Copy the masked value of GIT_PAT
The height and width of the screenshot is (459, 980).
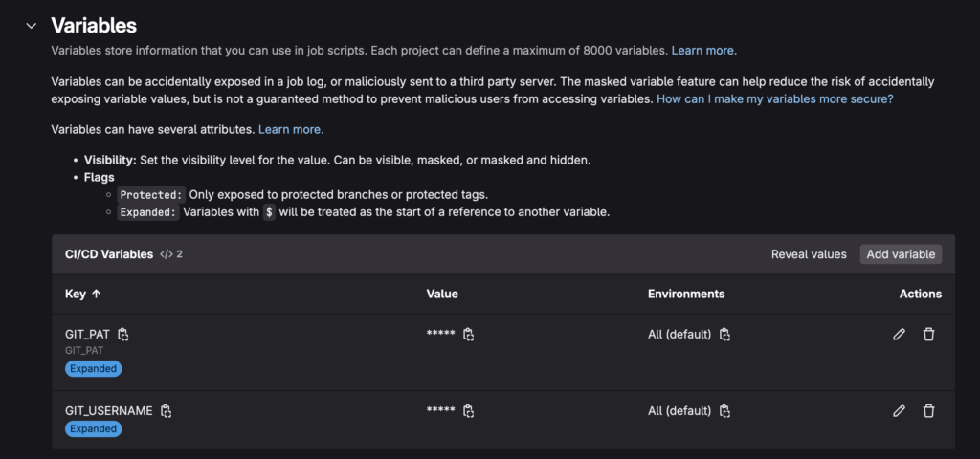(x=469, y=334)
